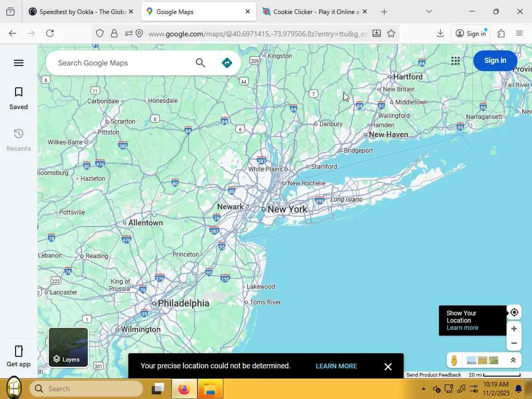
Task: Open the Google apps grid
Action: (456, 60)
